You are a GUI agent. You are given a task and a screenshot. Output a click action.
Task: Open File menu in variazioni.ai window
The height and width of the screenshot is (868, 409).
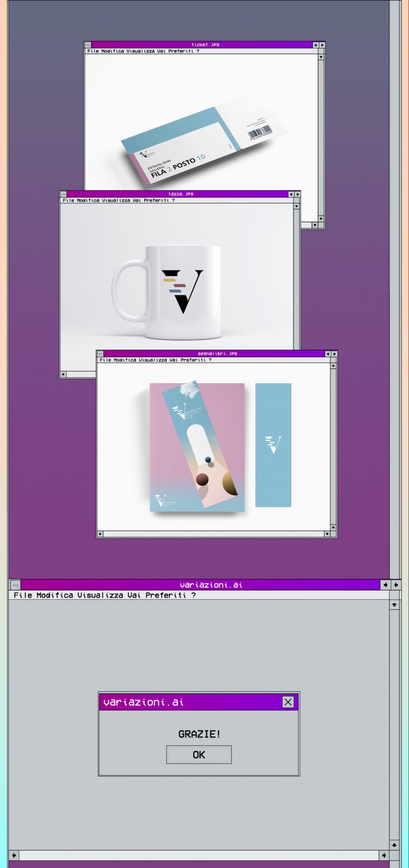[x=23, y=595]
